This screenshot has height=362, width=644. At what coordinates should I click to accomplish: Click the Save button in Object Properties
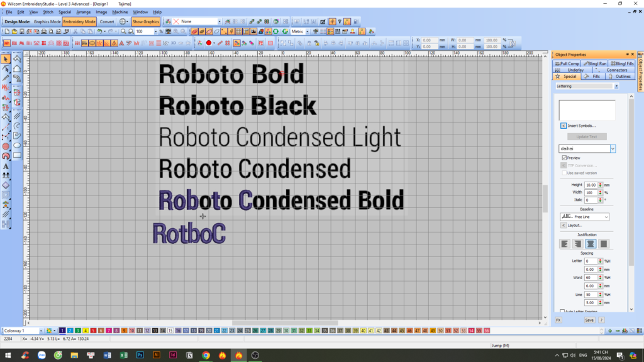[x=589, y=320]
